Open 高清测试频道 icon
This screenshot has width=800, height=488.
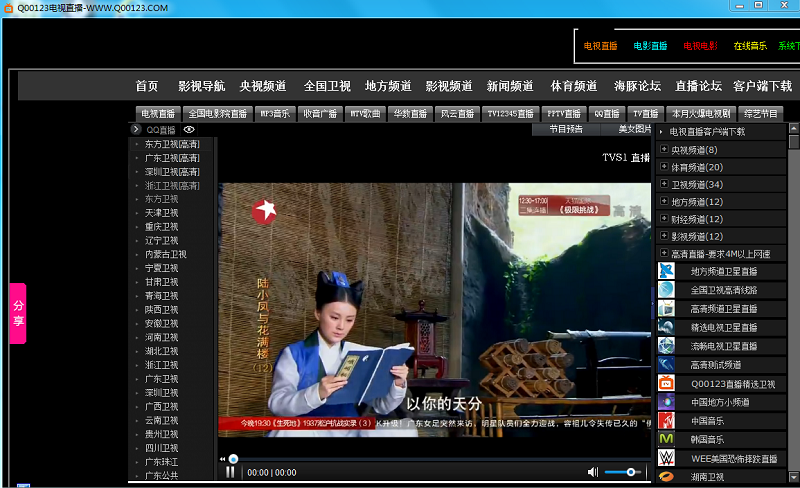pos(666,364)
